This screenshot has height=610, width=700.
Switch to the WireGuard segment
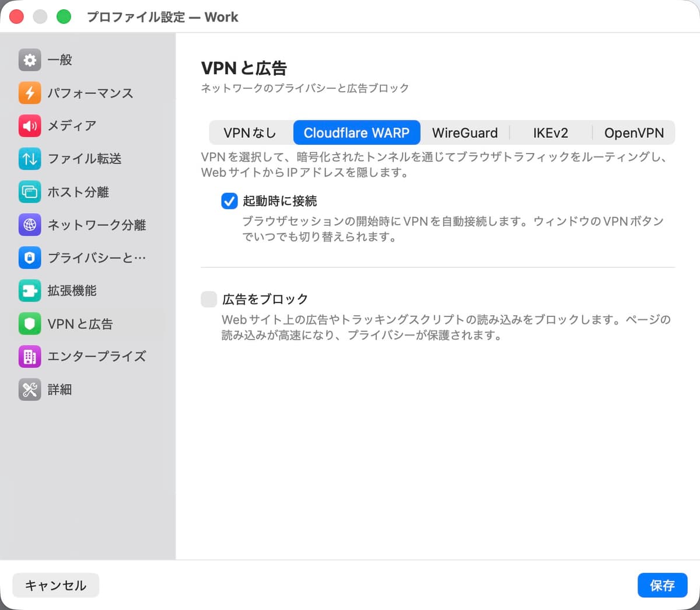[x=465, y=133]
